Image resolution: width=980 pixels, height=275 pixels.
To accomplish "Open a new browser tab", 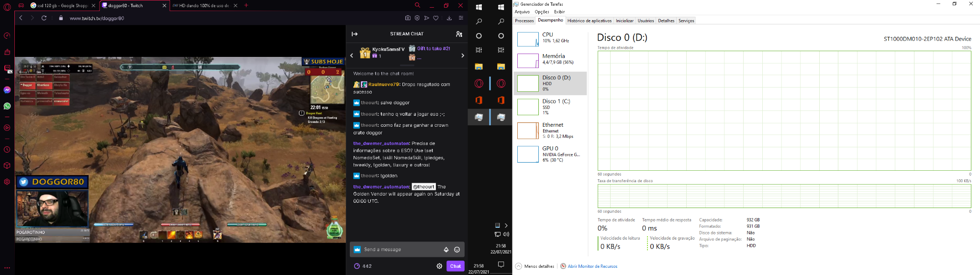I will [246, 6].
